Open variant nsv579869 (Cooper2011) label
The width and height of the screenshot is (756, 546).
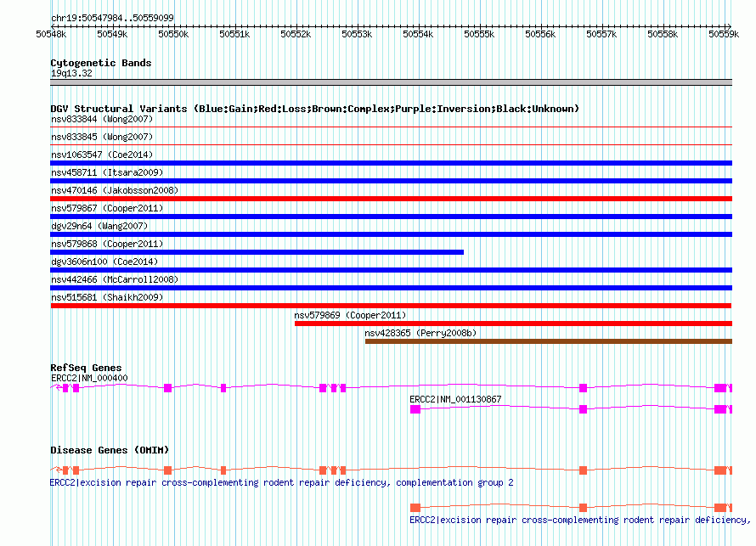coord(351,315)
